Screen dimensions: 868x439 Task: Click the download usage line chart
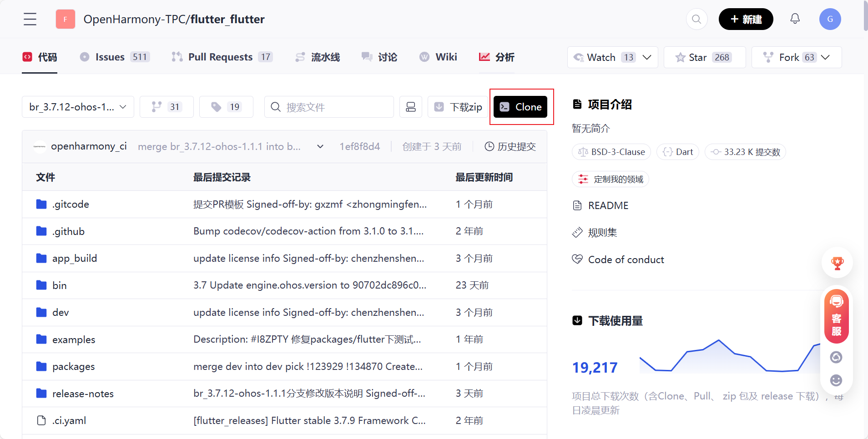pos(730,356)
